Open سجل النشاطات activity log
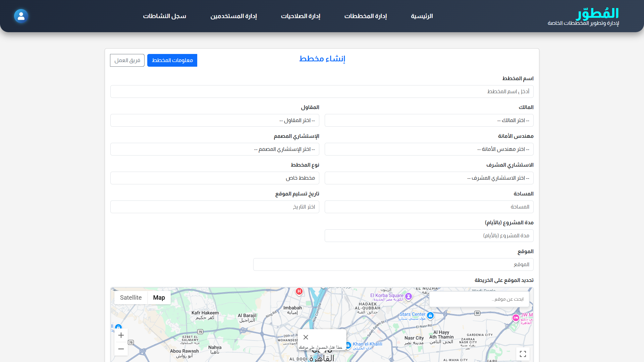Viewport: 644px width, 362px height. (x=165, y=16)
